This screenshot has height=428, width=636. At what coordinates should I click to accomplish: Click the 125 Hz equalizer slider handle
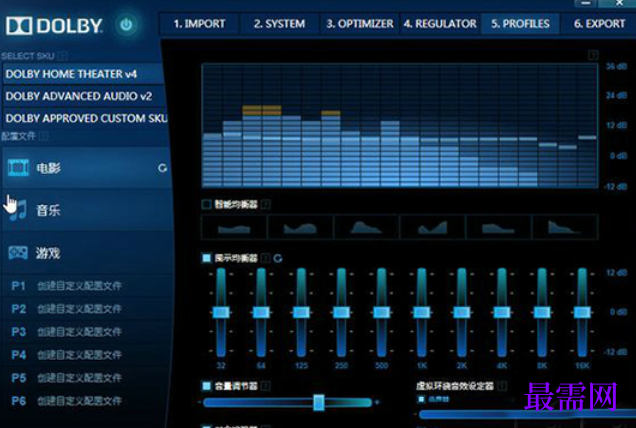click(301, 312)
